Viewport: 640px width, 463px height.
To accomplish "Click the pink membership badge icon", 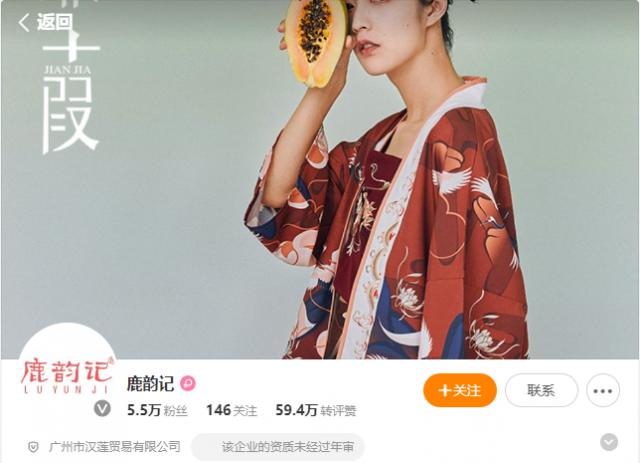I will click(188, 383).
